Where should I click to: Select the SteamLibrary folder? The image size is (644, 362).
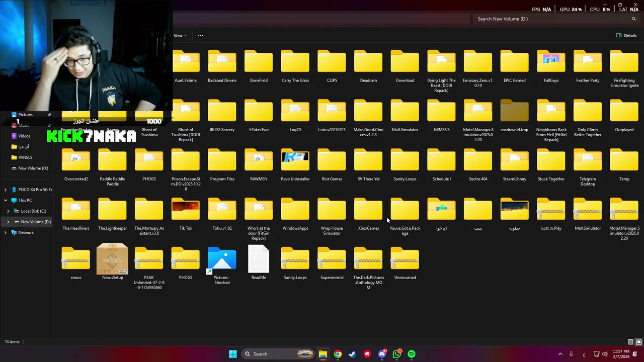coord(515,165)
